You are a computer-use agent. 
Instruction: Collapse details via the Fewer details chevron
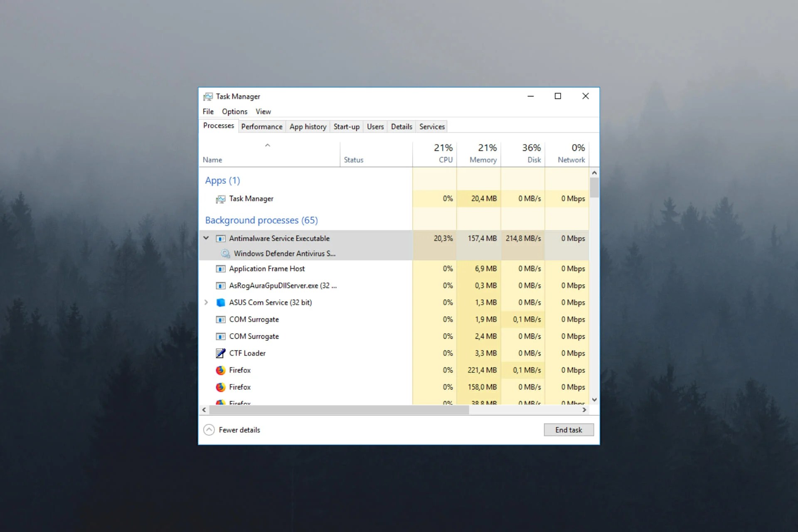(209, 429)
